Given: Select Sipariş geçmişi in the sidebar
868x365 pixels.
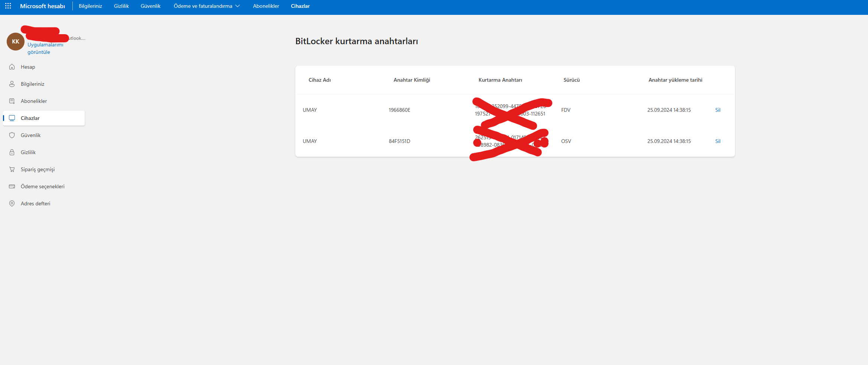Looking at the screenshot, I should [38, 169].
